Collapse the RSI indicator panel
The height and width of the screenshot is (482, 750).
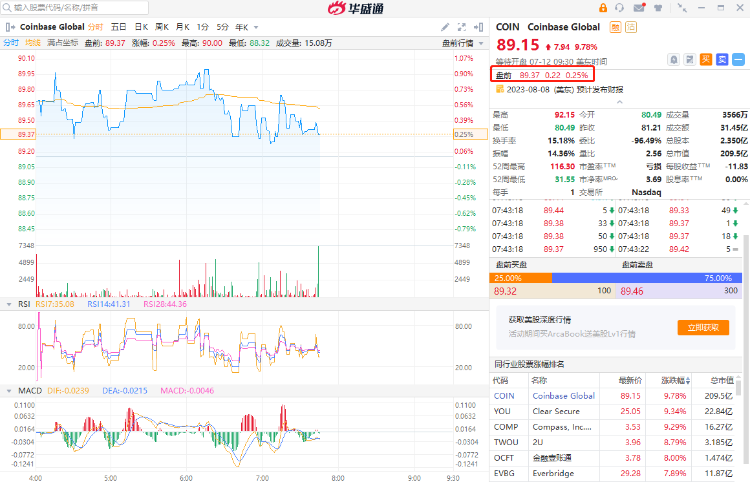(9, 304)
